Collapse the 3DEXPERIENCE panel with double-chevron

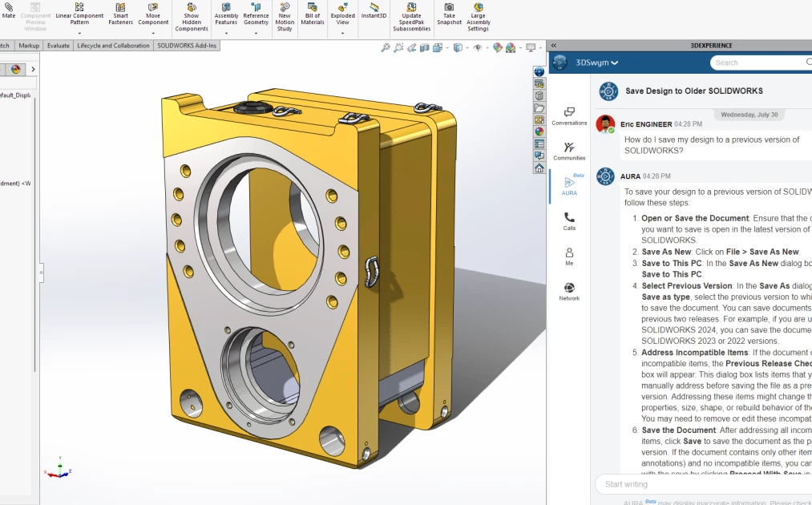pyautogui.click(x=553, y=46)
